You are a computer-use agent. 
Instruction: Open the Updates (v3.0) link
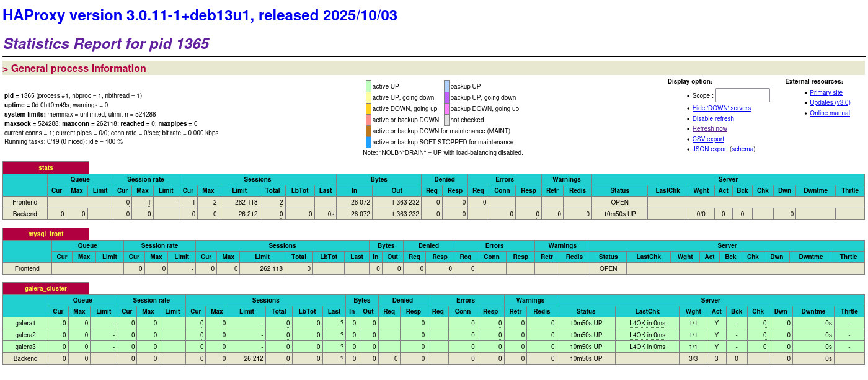830,103
